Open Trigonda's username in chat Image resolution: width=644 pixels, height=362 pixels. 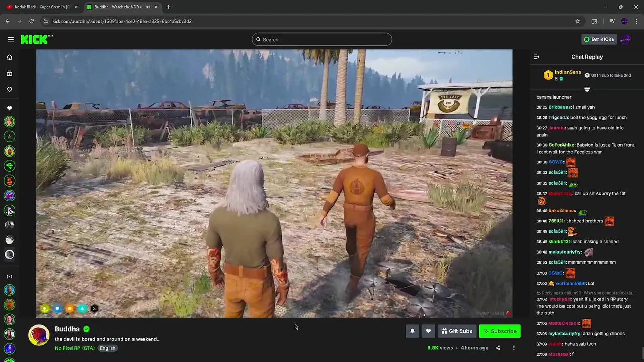[x=558, y=118]
